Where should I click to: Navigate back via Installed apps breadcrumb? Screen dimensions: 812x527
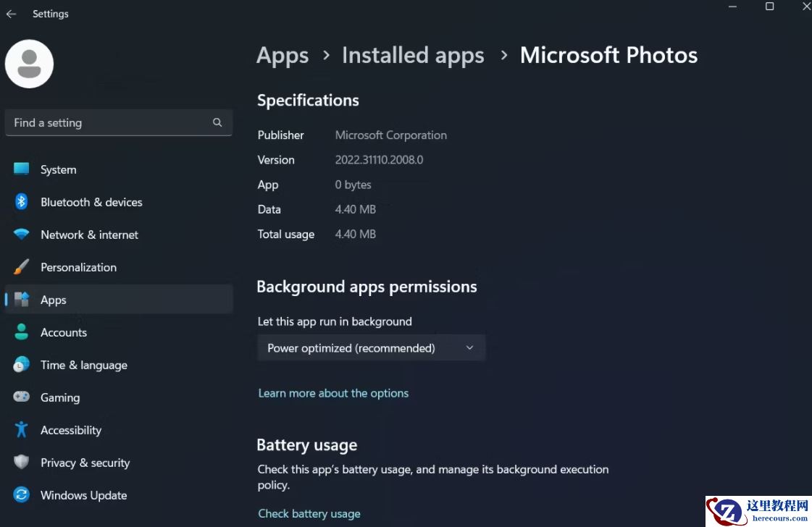tap(413, 55)
